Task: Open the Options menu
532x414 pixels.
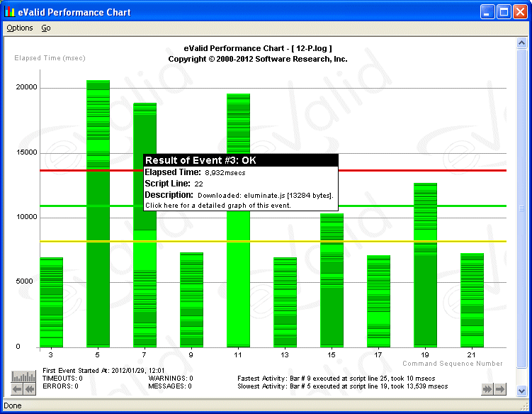Action: point(20,28)
